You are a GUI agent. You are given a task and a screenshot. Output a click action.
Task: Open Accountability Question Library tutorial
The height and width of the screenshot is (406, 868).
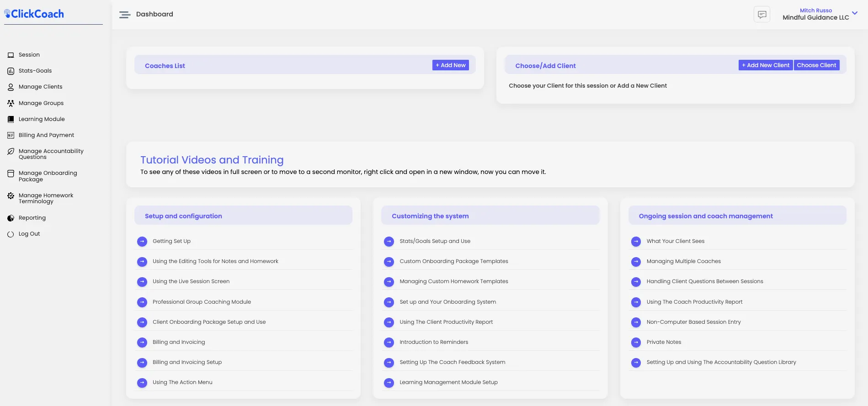click(x=721, y=362)
